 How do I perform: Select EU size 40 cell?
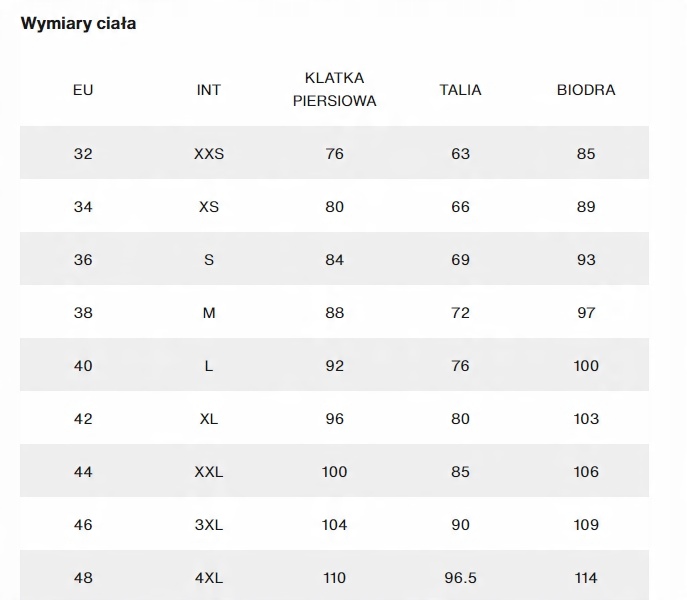[83, 366]
